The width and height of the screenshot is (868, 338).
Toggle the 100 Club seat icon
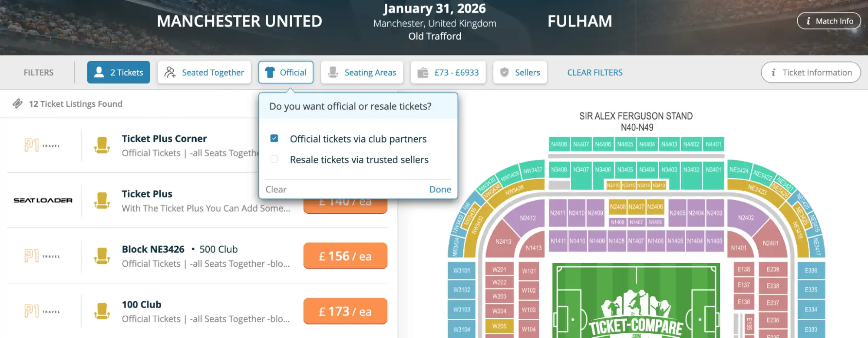(x=102, y=311)
